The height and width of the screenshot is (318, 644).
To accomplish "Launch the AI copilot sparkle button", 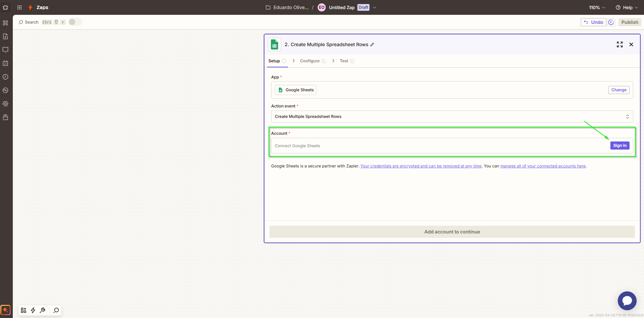I will click(5, 310).
